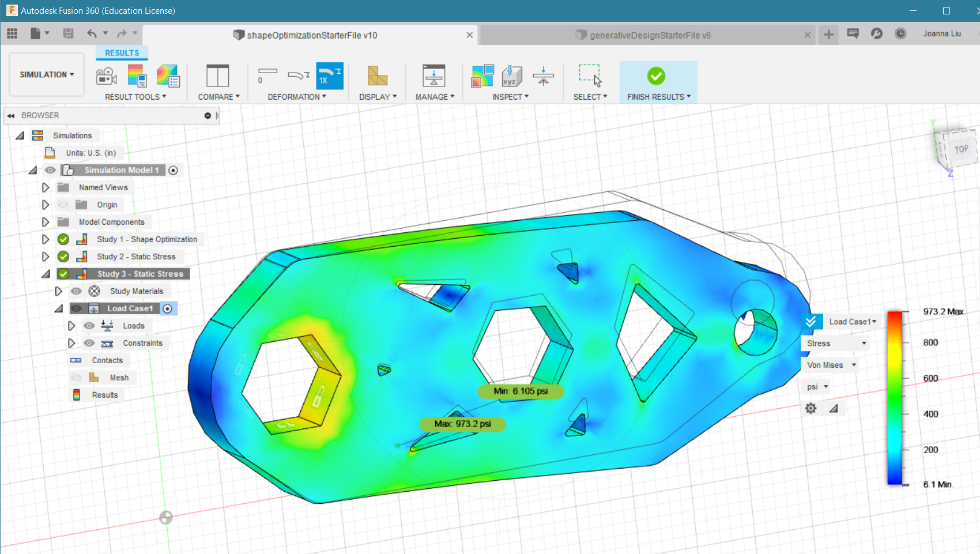Open Joanna Liu account menu

coord(942,33)
